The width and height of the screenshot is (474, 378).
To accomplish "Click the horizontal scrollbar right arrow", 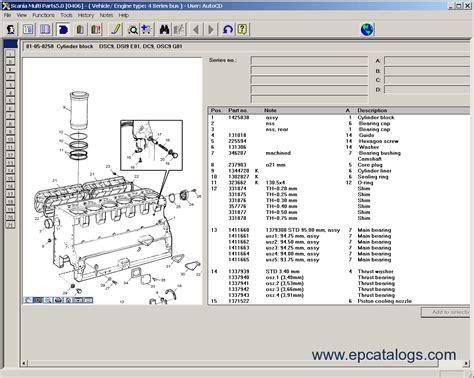I will (466, 363).
